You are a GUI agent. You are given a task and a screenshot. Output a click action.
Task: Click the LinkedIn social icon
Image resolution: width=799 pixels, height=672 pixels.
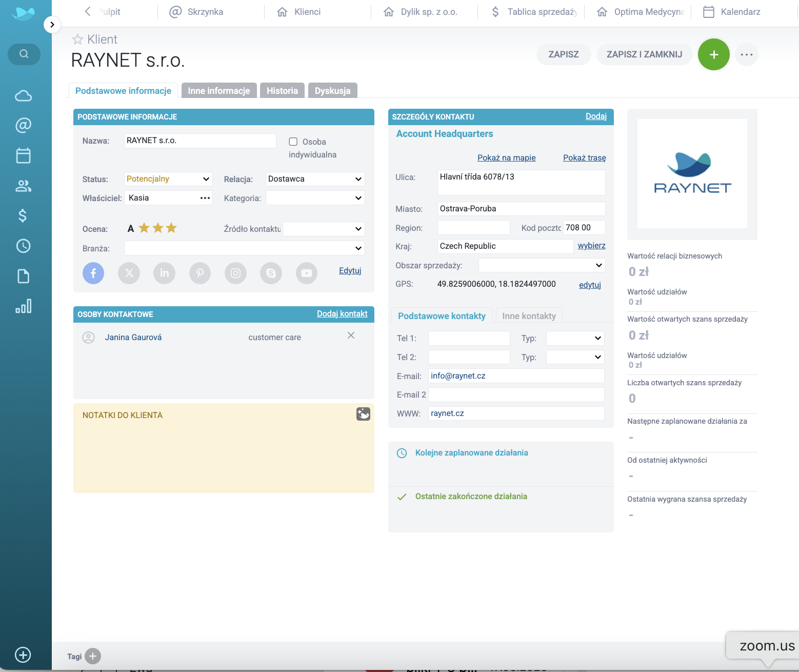164,273
